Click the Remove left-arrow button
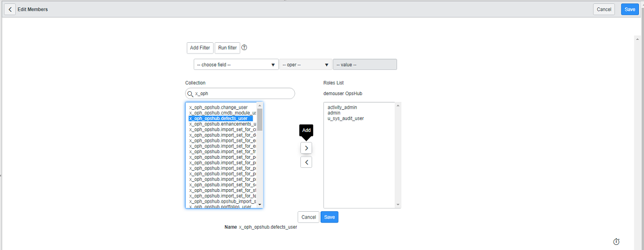Screen dimensions: 644x250 coord(306,162)
